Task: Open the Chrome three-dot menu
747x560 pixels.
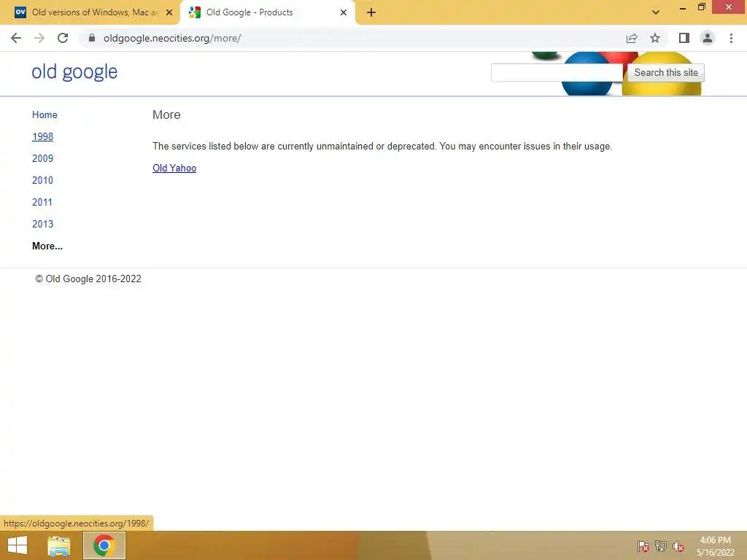Action: pos(731,38)
